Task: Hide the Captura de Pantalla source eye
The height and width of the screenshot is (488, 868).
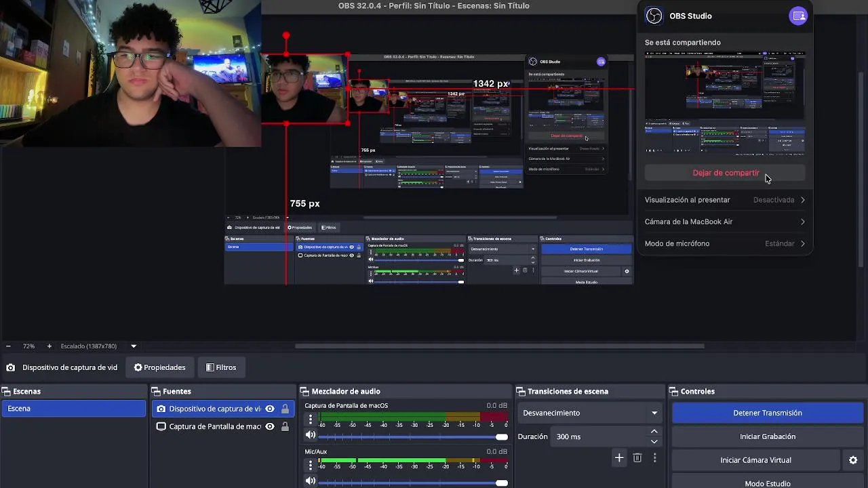Action: pyautogui.click(x=270, y=426)
